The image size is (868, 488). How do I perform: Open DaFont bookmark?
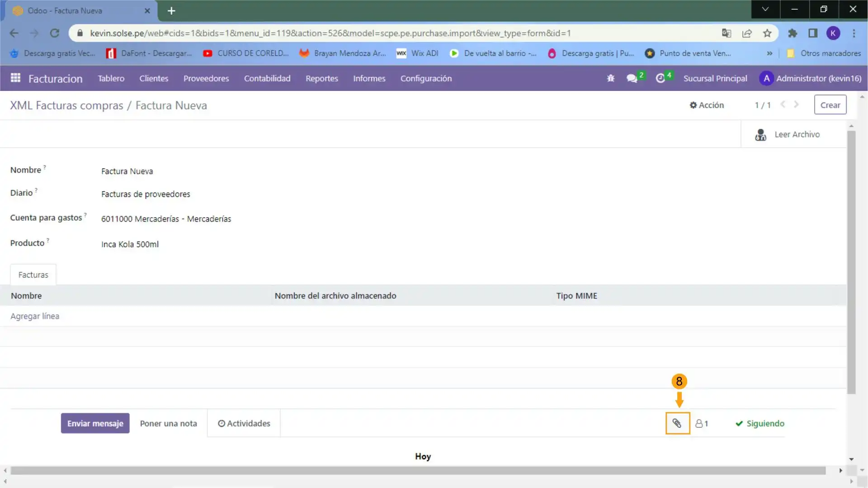tap(149, 53)
